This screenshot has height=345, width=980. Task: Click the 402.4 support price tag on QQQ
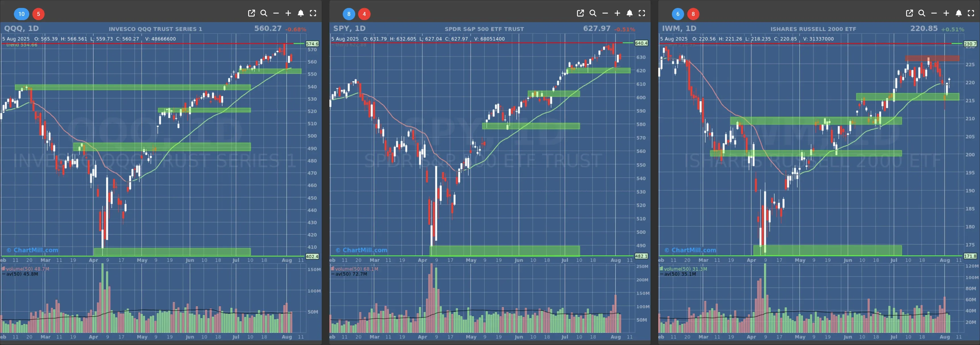click(312, 256)
